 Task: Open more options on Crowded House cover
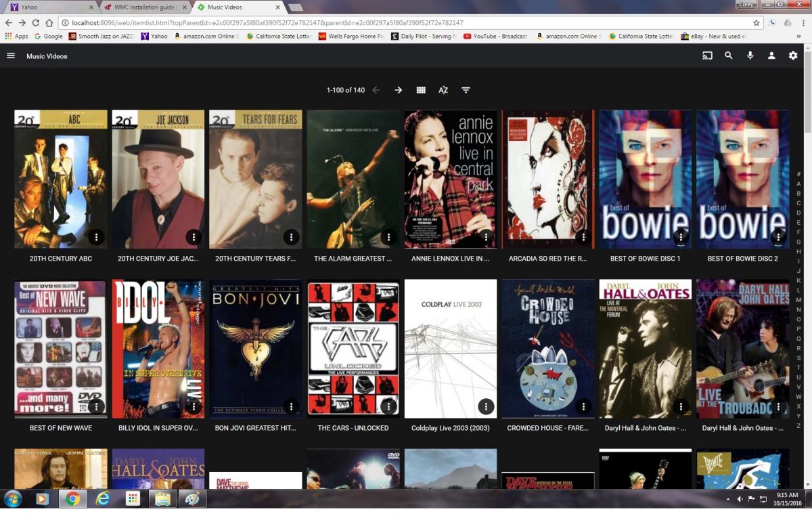pos(583,406)
